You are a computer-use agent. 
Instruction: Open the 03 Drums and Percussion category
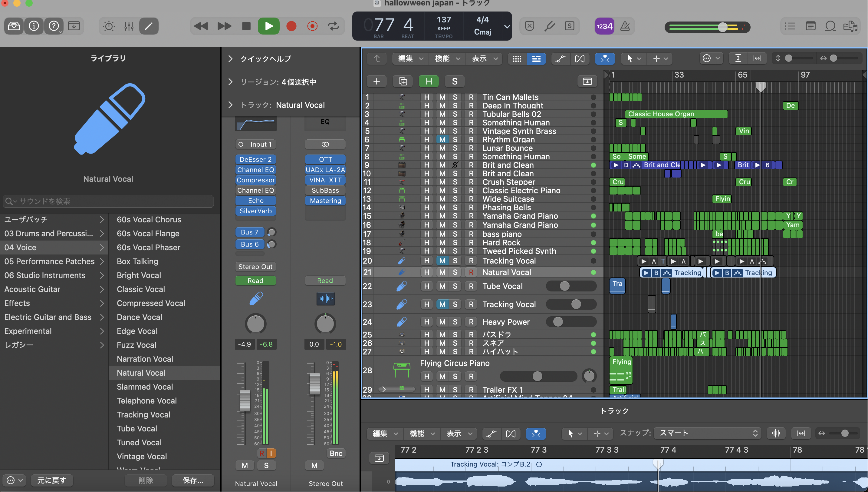(x=54, y=233)
